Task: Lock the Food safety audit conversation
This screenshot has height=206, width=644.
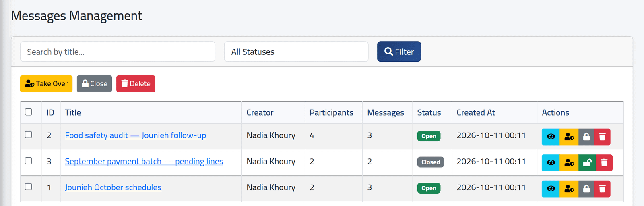Action: pyautogui.click(x=586, y=137)
